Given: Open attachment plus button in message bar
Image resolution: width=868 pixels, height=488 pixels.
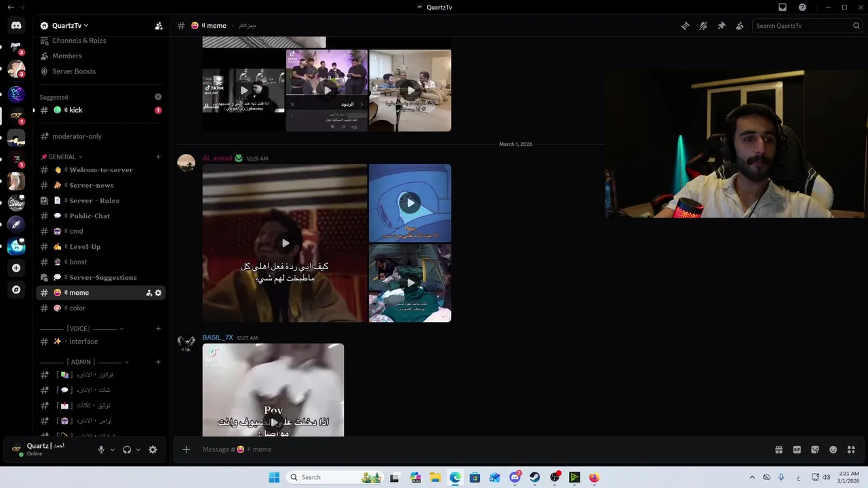Looking at the screenshot, I should click(186, 449).
